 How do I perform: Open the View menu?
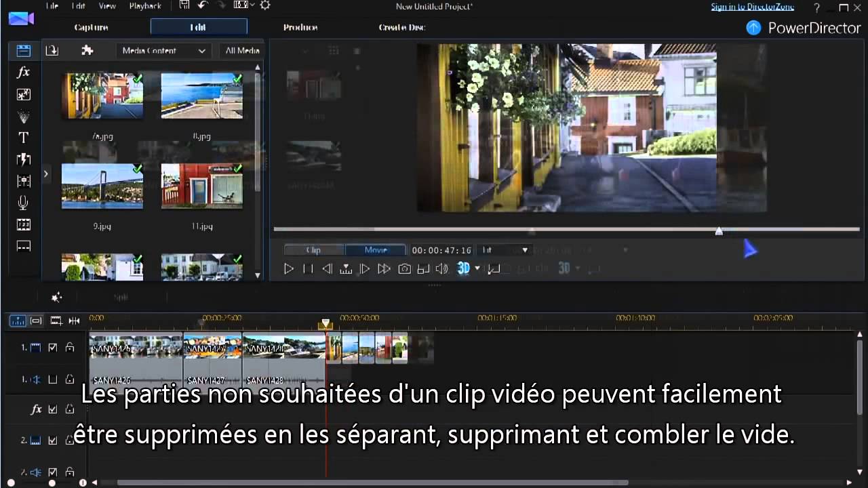click(x=107, y=5)
